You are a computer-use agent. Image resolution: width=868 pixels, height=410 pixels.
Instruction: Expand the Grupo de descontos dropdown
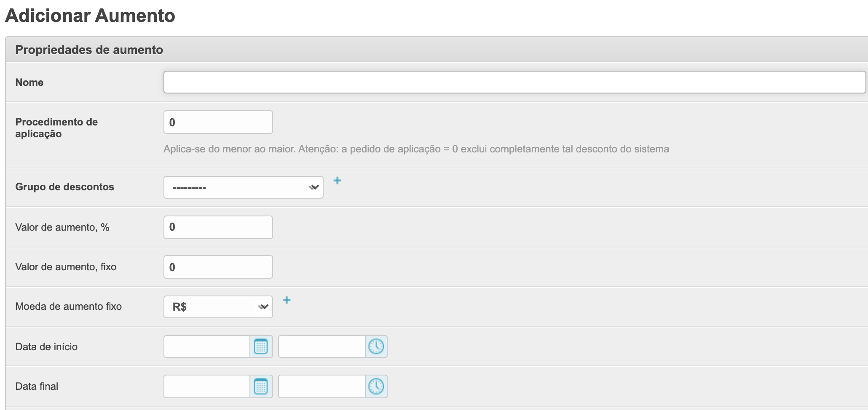point(243,187)
